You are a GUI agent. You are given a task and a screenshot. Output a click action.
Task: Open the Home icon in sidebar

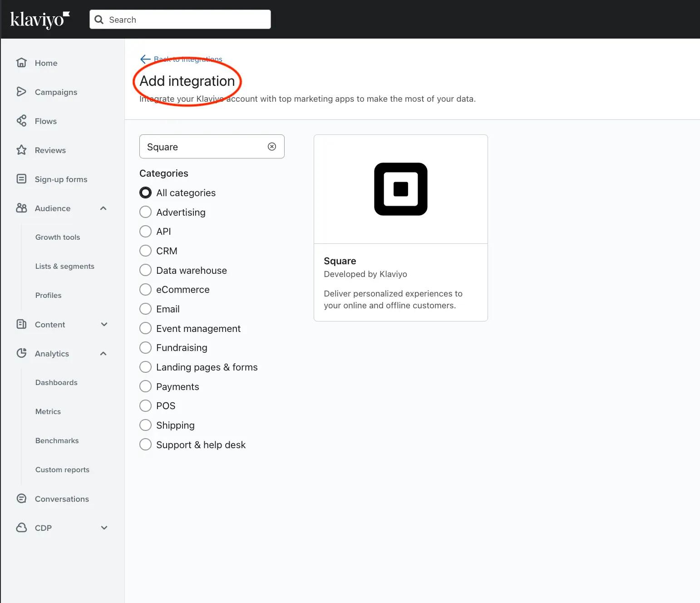[21, 63]
